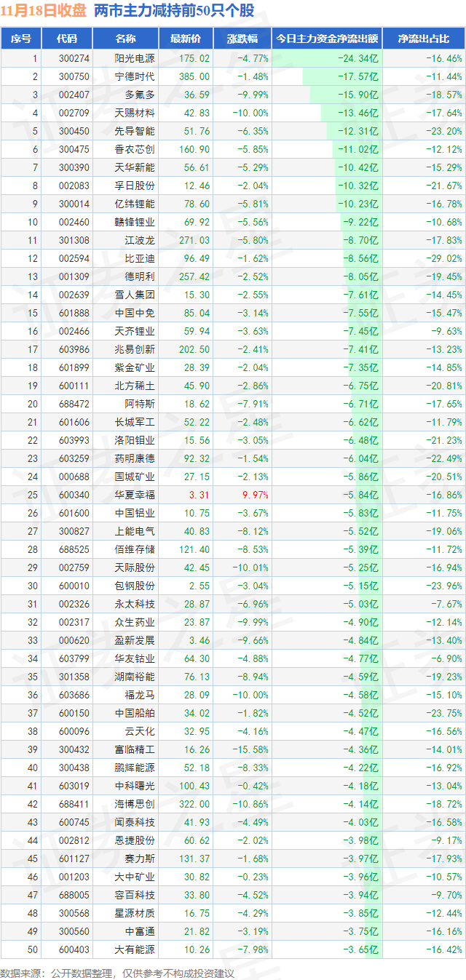Select stock name 阳光电源
Viewport: 466px width, 980px height.
(135, 58)
